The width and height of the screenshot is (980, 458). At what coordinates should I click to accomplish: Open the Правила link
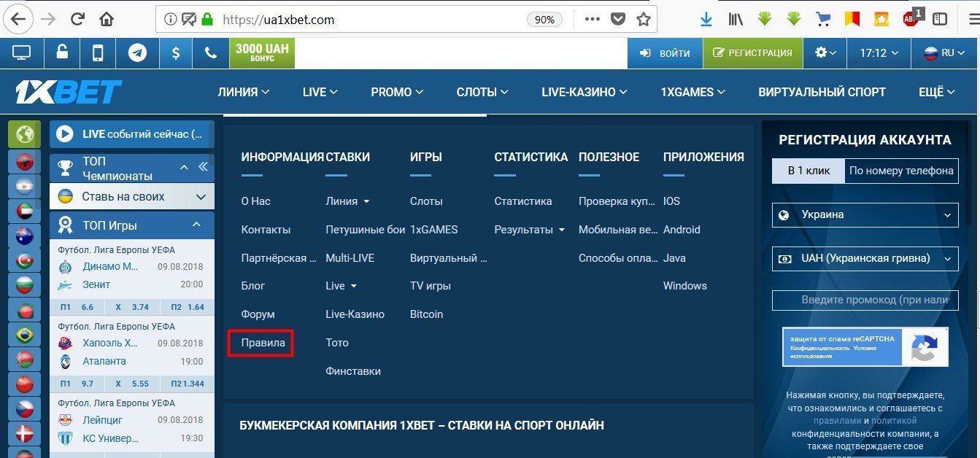click(263, 343)
